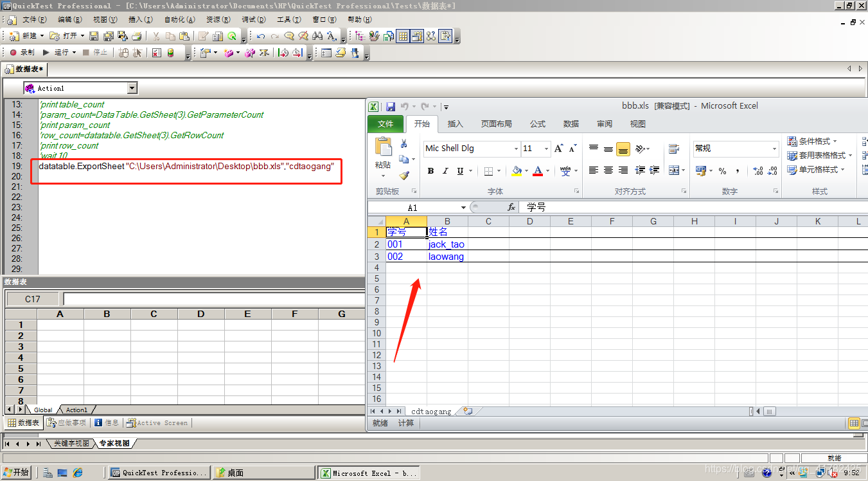Click Excel comma style icon

pyautogui.click(x=738, y=171)
